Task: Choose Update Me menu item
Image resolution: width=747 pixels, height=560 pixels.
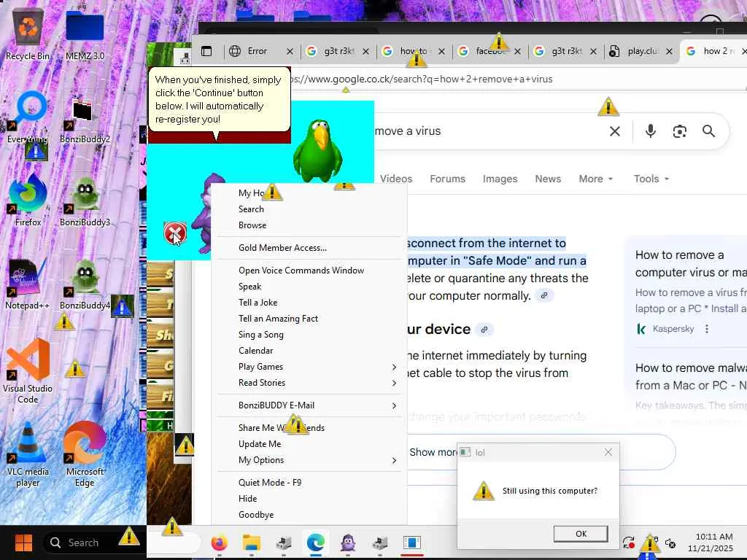Action: coord(309,444)
